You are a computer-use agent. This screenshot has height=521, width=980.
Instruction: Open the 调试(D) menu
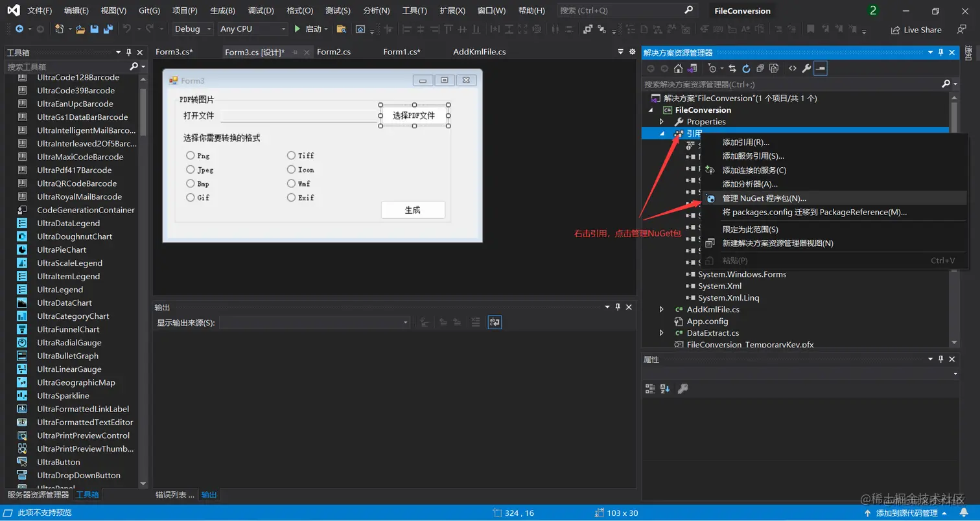261,10
